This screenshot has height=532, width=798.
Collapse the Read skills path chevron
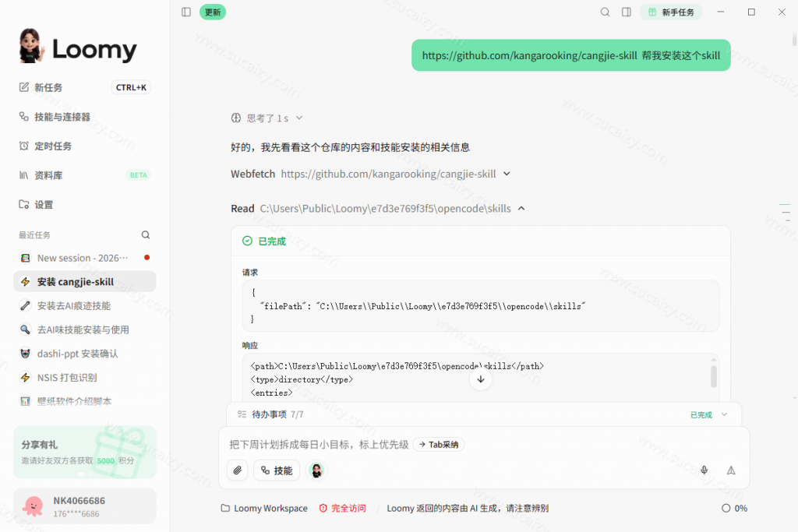pos(521,209)
